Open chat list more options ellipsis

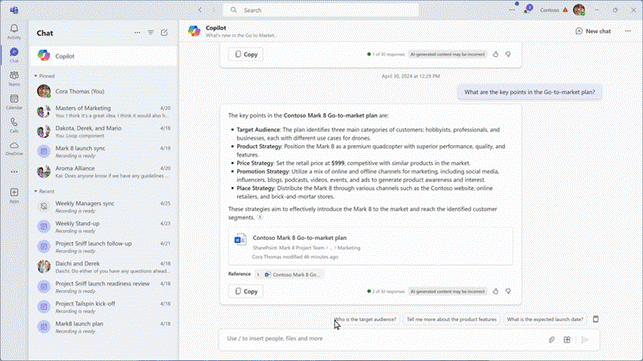click(x=137, y=32)
